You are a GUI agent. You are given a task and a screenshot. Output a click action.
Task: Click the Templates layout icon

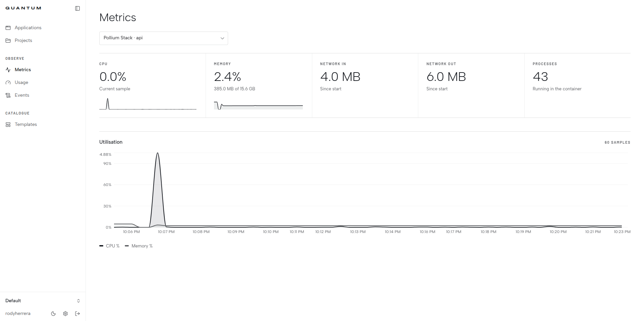(x=8, y=125)
